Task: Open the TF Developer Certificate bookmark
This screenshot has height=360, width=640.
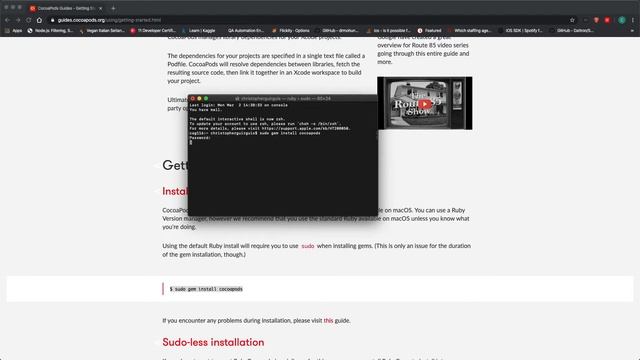Action: click(153, 31)
